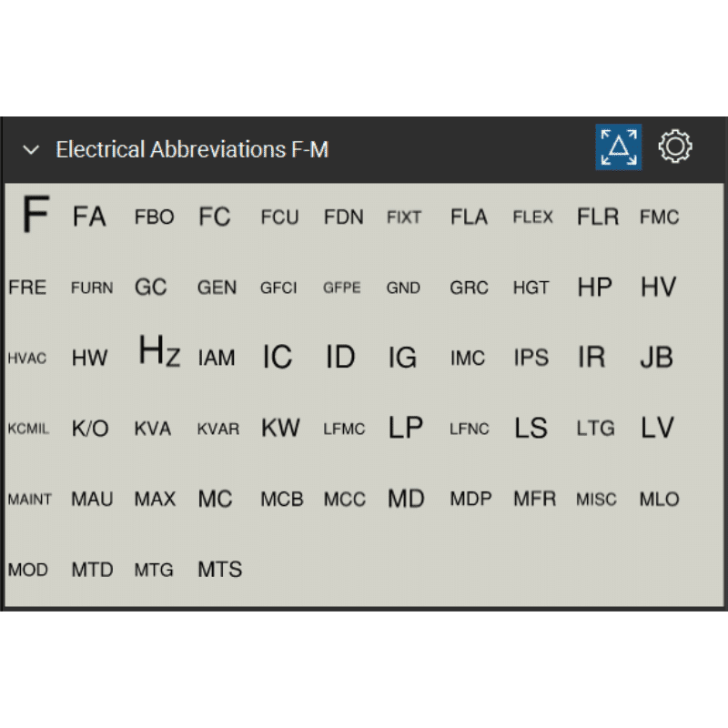Pick the MAINT abbreviation symbol
This screenshot has width=728, height=728.
tap(30, 500)
